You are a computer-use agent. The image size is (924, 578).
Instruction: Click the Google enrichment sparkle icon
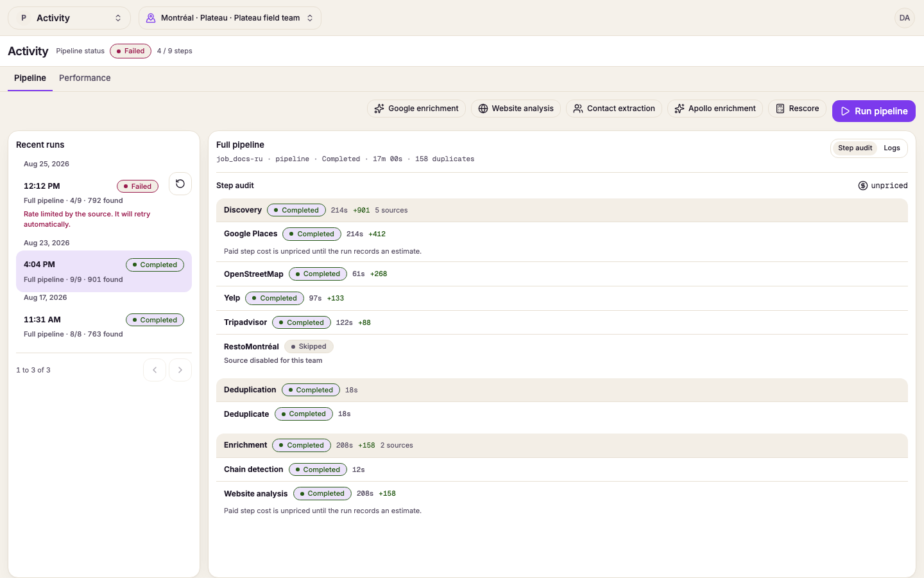(x=379, y=109)
